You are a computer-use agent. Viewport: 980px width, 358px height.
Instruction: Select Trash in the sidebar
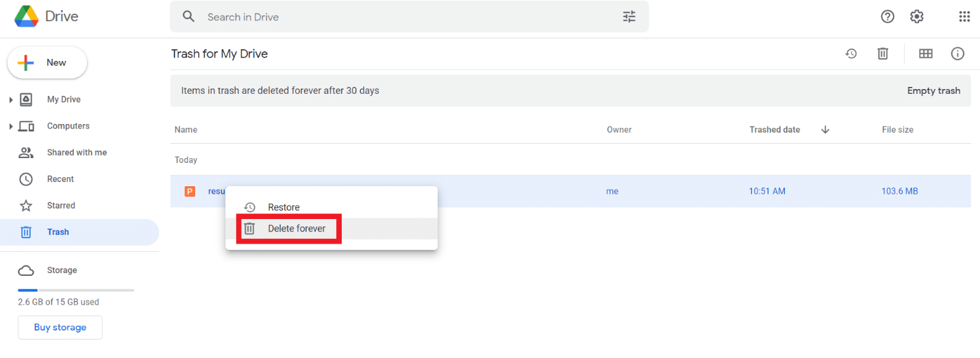79,232
